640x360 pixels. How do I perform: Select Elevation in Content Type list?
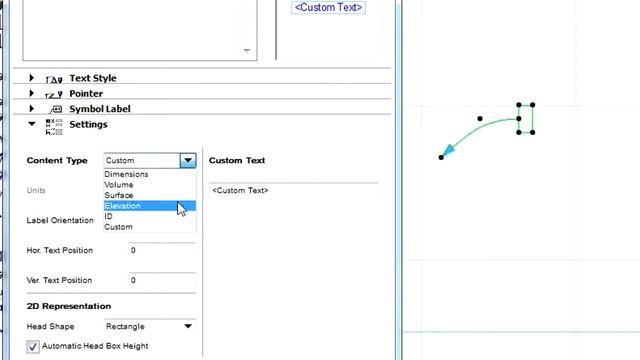[150, 206]
